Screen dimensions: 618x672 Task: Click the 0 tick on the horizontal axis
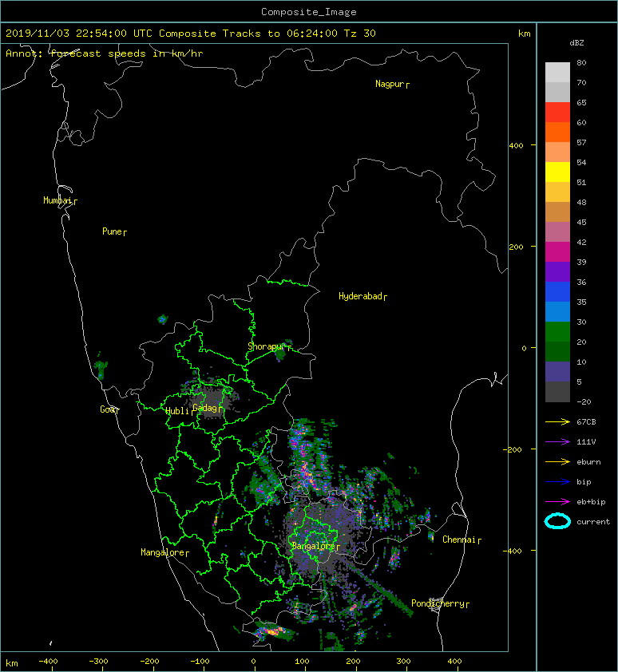pos(253,662)
